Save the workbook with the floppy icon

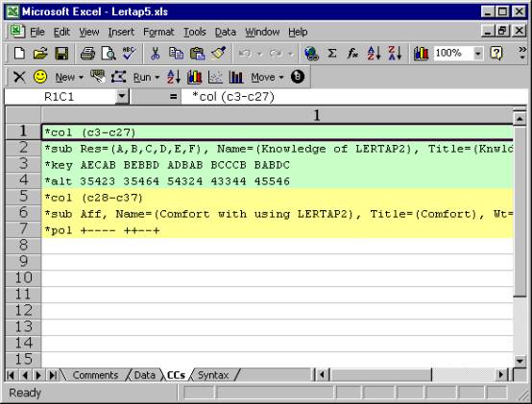coord(61,54)
